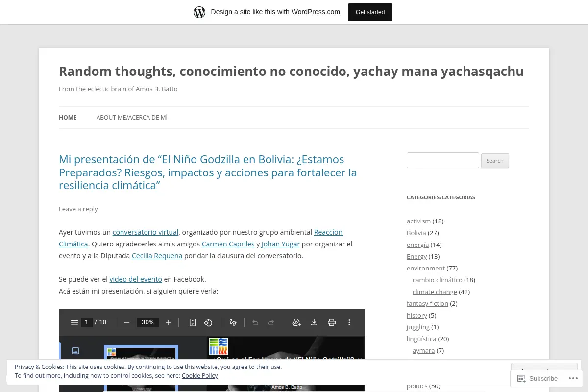Image resolution: width=588 pixels, height=392 pixels.
Task: Select the first page thumbnail in PDF
Action: [x=141, y=368]
